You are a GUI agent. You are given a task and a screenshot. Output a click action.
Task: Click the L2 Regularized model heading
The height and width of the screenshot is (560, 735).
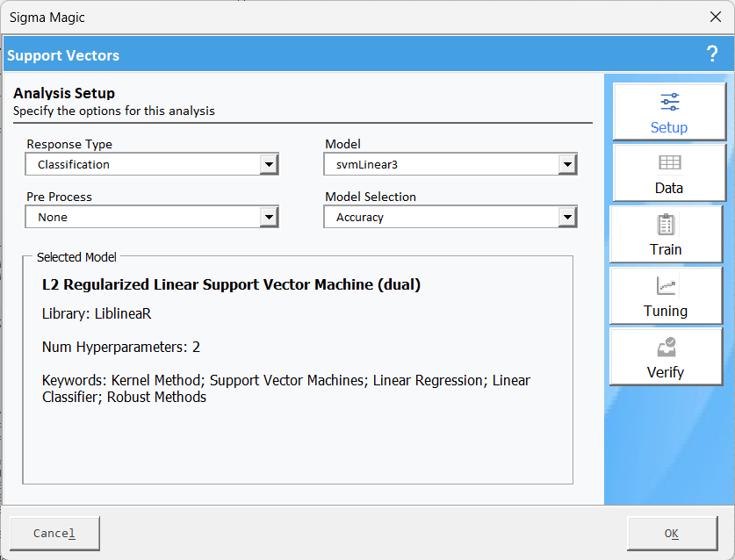pos(231,285)
